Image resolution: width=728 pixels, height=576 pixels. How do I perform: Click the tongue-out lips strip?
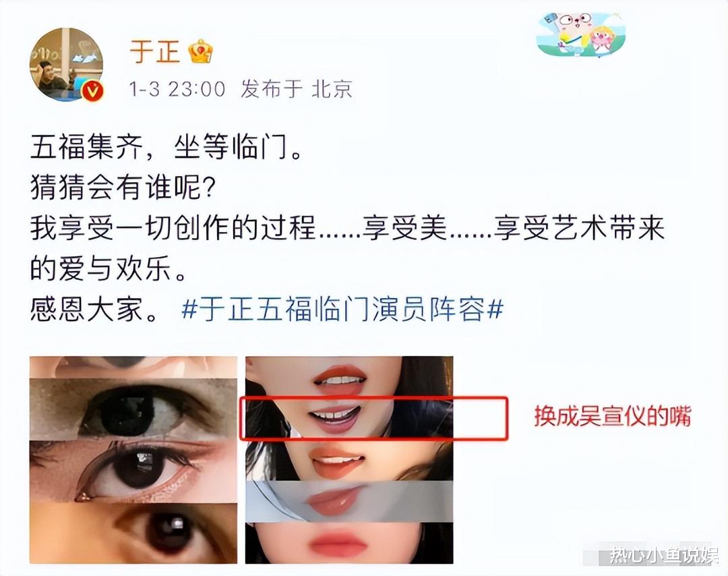[x=349, y=460]
